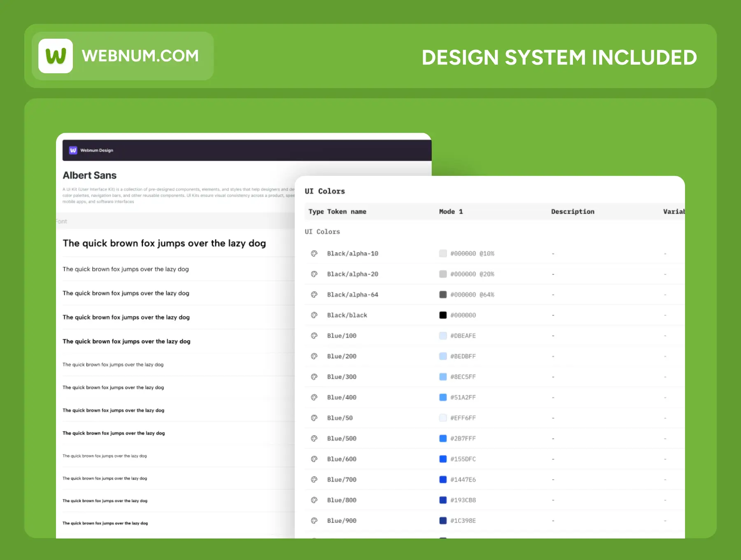
Task: Click the Webnum Design header title
Action: (x=97, y=150)
